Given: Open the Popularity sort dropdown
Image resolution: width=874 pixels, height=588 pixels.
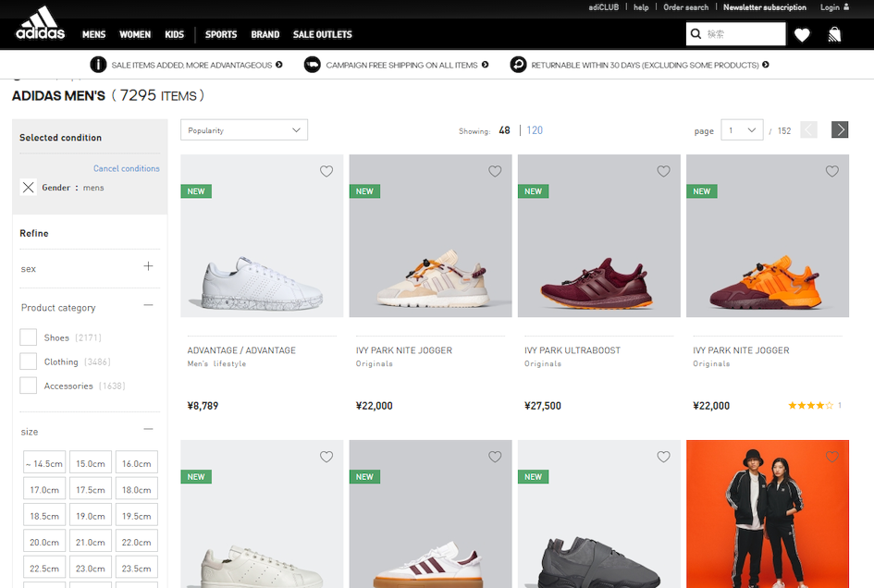Looking at the screenshot, I should (x=244, y=129).
